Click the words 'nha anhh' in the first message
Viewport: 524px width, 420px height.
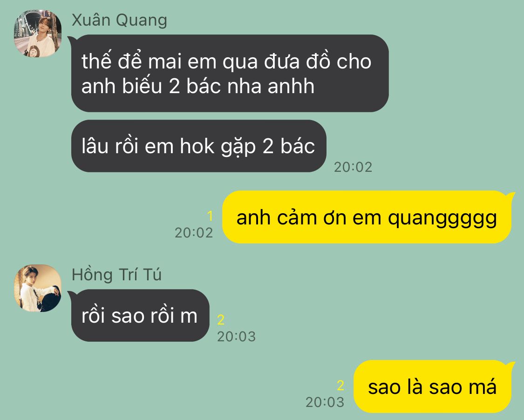click(271, 86)
